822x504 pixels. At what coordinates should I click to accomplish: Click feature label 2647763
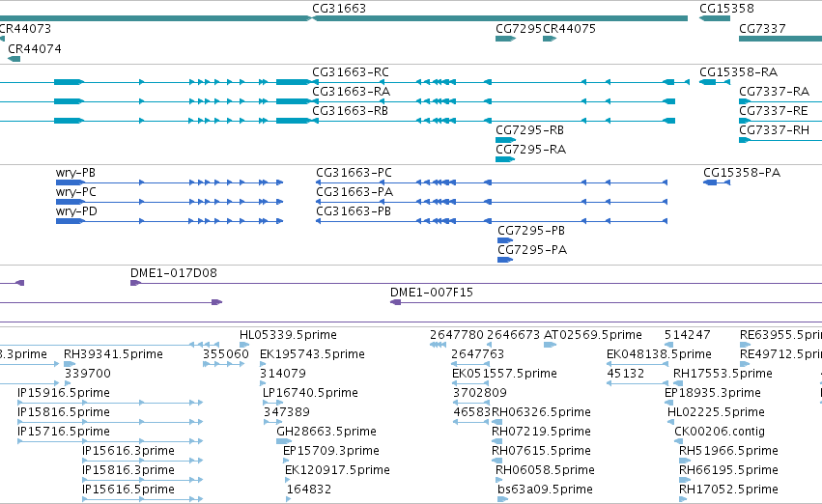tap(477, 354)
